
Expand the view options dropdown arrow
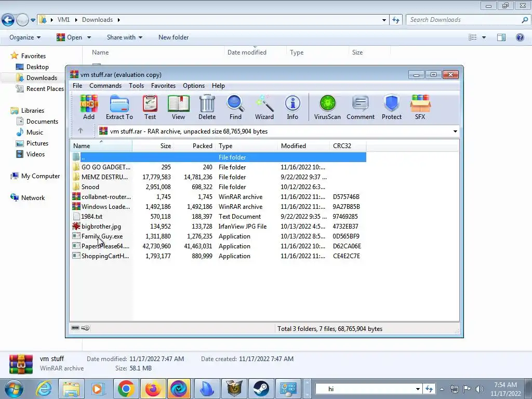pyautogui.click(x=484, y=37)
